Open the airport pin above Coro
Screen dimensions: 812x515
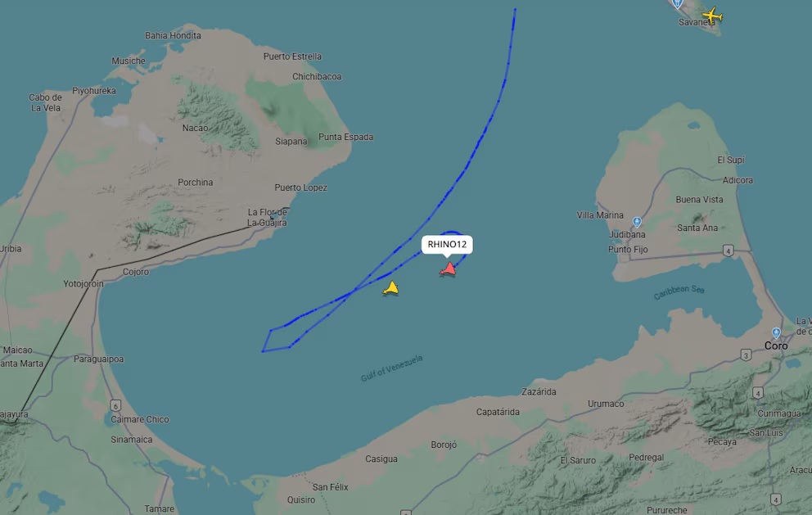click(x=776, y=332)
